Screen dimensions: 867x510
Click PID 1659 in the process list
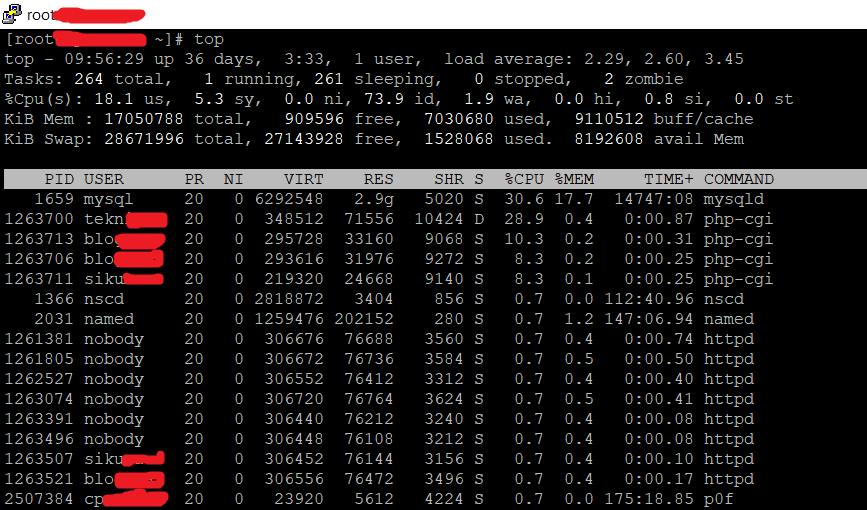pos(54,199)
